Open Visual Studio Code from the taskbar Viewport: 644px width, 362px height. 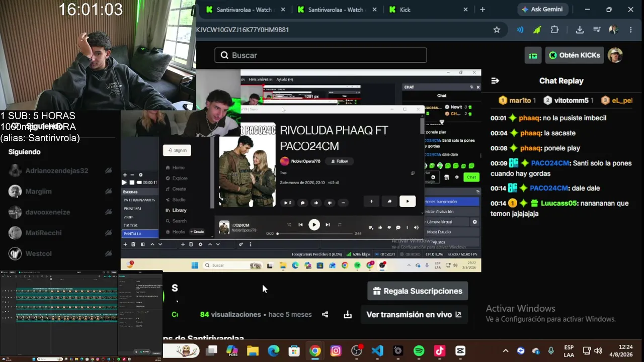pos(377,351)
